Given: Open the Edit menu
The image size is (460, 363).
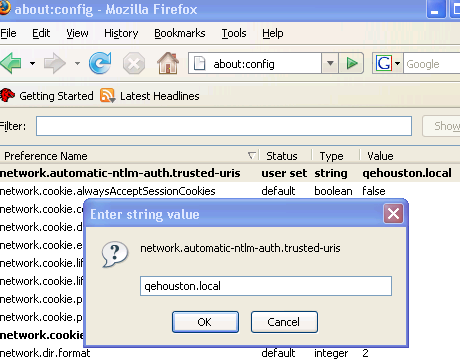Looking at the screenshot, I should click(x=41, y=33).
